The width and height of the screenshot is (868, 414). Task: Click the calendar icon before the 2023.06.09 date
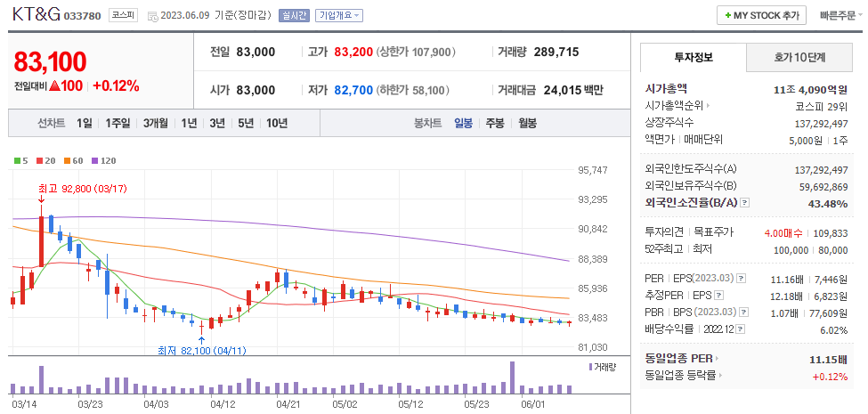click(x=153, y=16)
